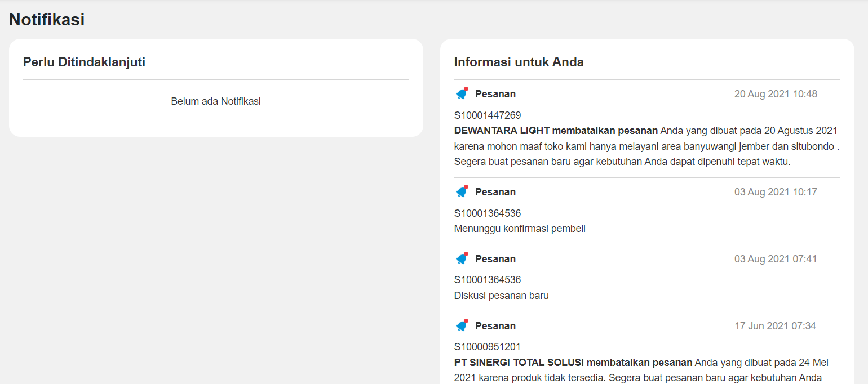The image size is (868, 384).
Task: Click the 17 Jun 2021 07:34 timestamp
Action: [776, 326]
